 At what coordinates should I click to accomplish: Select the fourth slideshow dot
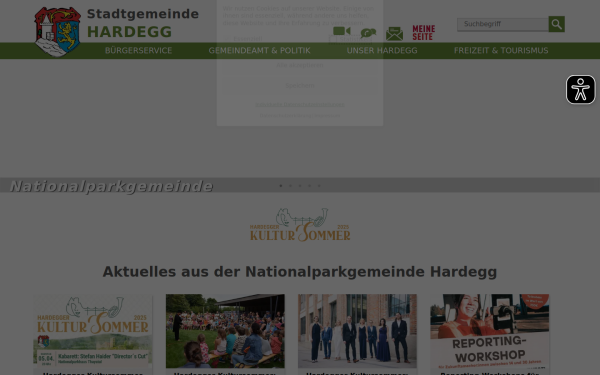point(310,186)
